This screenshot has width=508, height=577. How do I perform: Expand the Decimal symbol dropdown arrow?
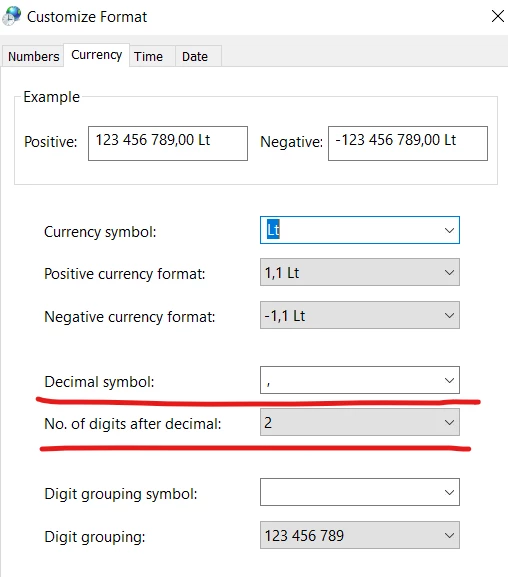(449, 380)
